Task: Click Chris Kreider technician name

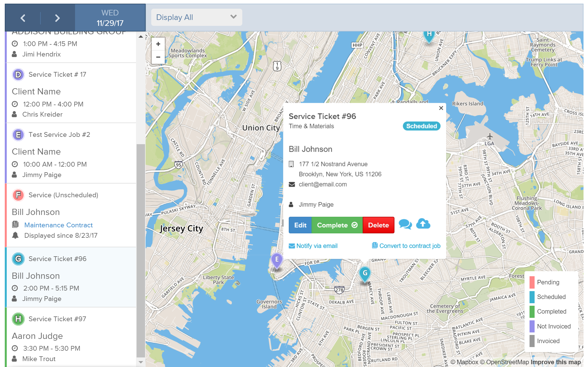Action: [42, 114]
